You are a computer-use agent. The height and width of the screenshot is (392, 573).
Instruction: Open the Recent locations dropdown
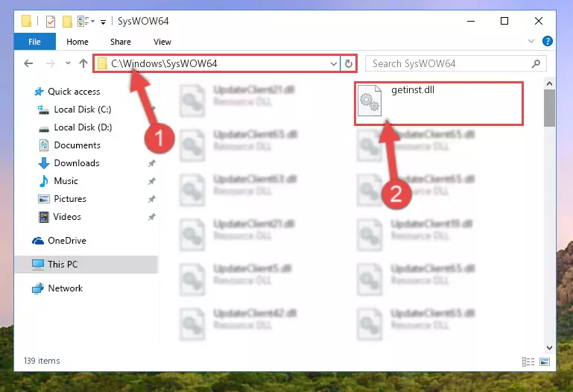[x=68, y=63]
